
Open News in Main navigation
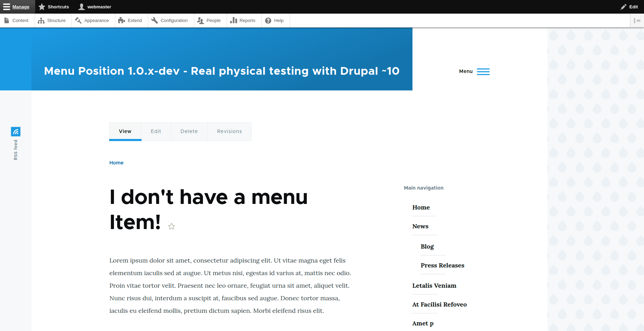(420, 226)
